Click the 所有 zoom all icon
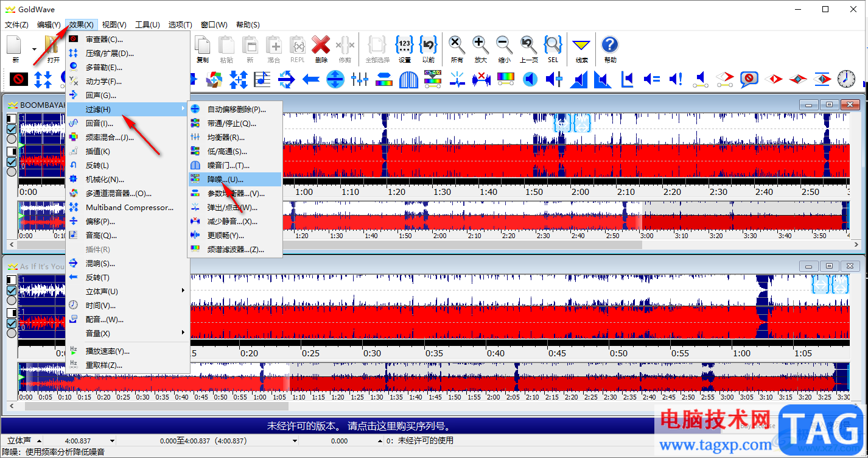Viewport: 868px width, 458px height. [457, 49]
